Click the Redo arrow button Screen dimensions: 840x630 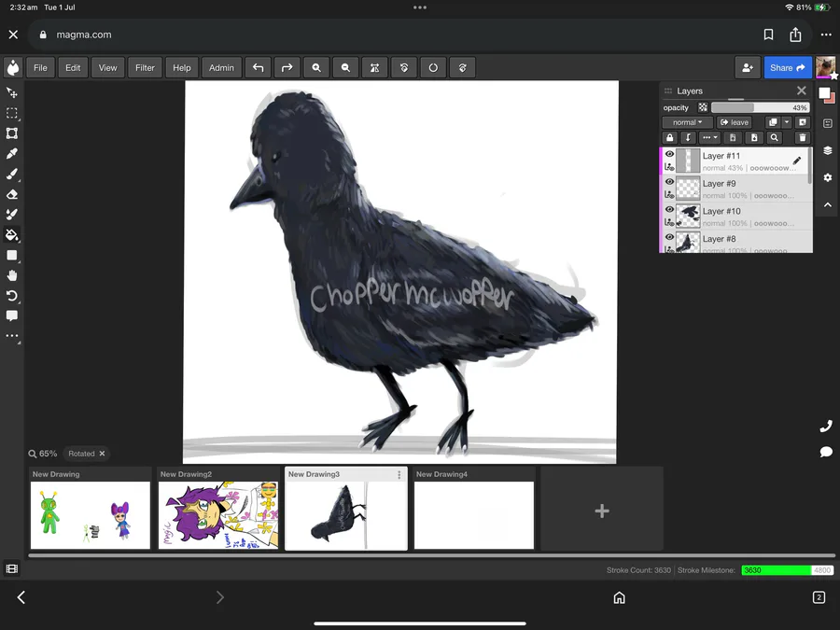[287, 67]
